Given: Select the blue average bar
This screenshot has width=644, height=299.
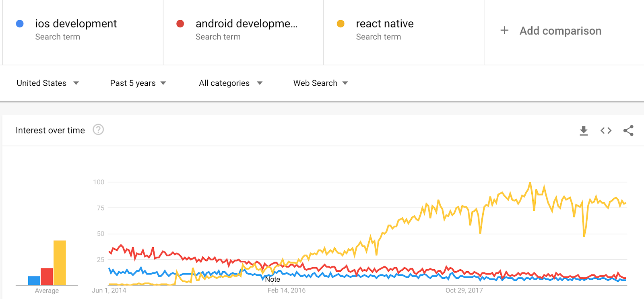Looking at the screenshot, I should point(34,280).
